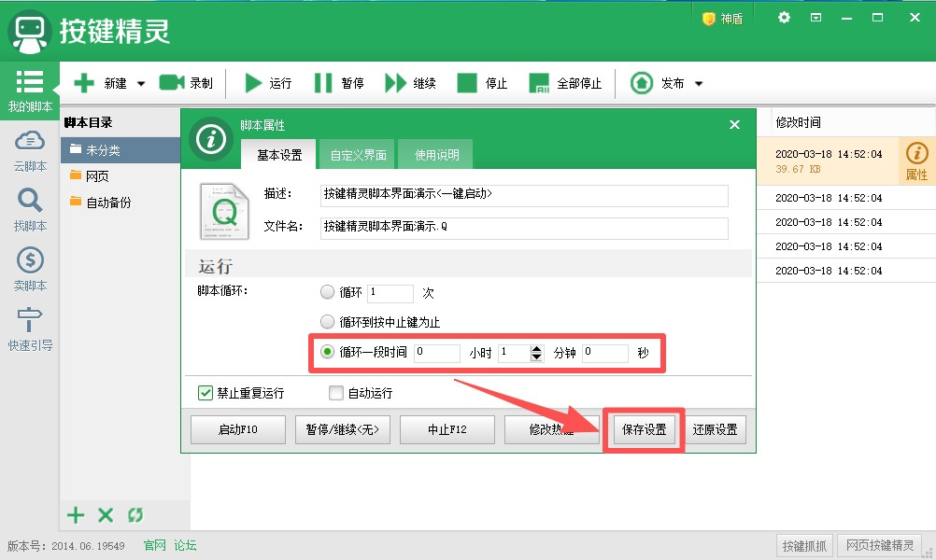Click the Record (录制) camera icon
The image size is (936, 560).
pos(172,83)
